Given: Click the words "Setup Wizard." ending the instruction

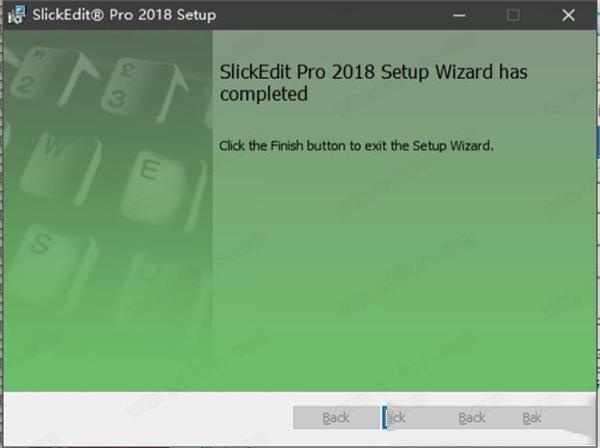Looking at the screenshot, I should 453,146.
